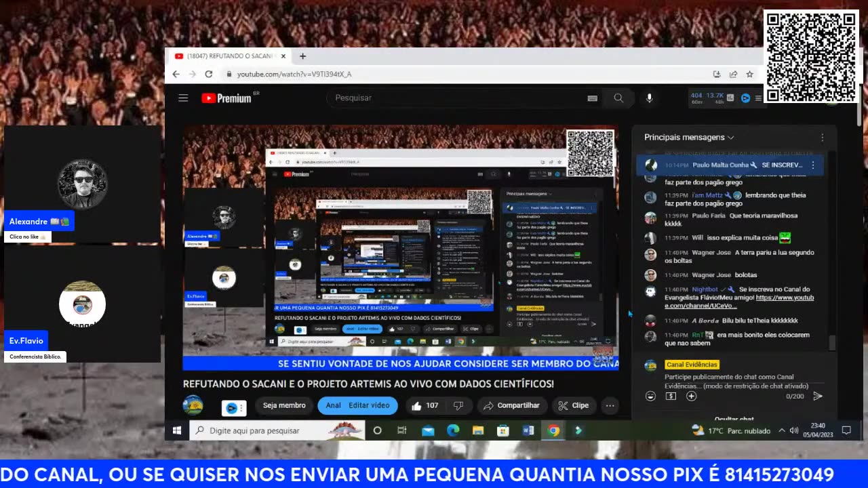Image resolution: width=868 pixels, height=488 pixels.
Task: Click the install/download icon in address bar
Action: 717,74
